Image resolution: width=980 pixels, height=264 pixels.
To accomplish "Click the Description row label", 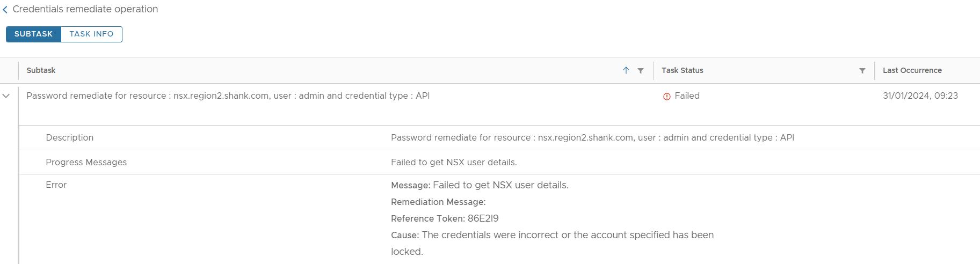I will [x=70, y=137].
